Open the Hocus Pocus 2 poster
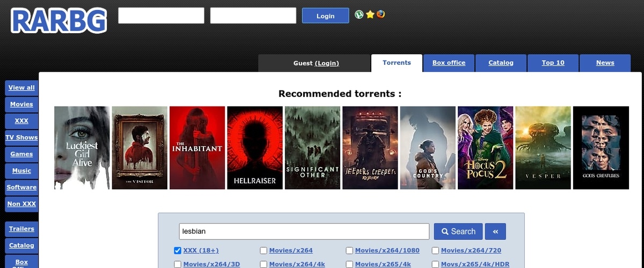Screen dimensions: 644x268 click(485, 148)
